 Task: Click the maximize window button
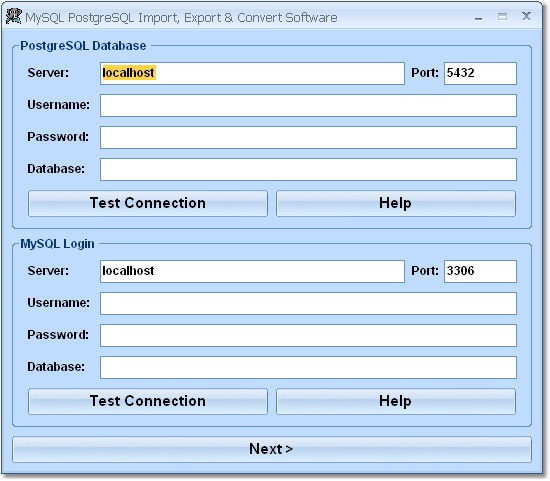[x=502, y=16]
